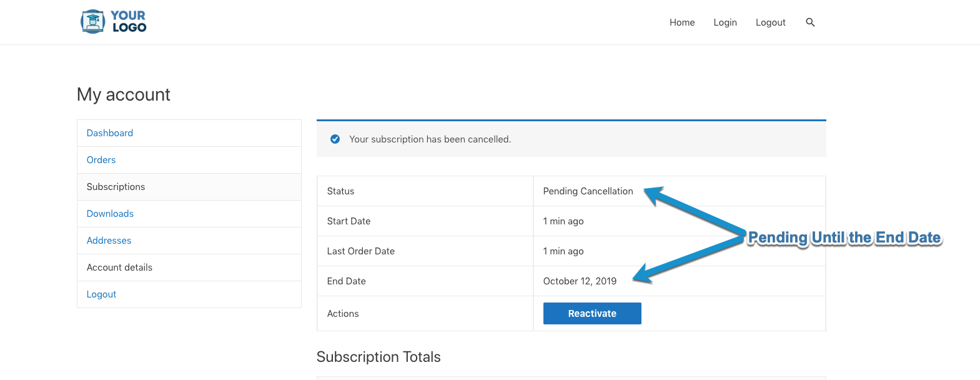Click the Pending Until the End Date annotation

pos(844,238)
